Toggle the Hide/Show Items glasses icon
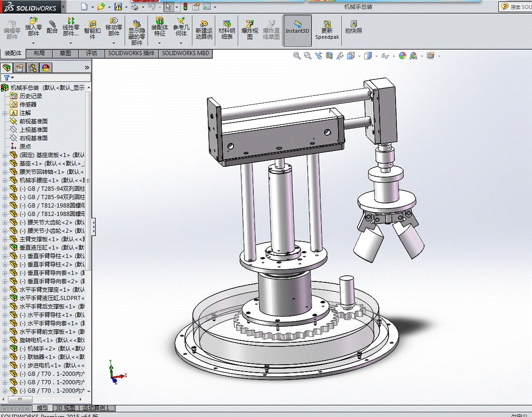The image size is (532, 417). click(x=385, y=56)
